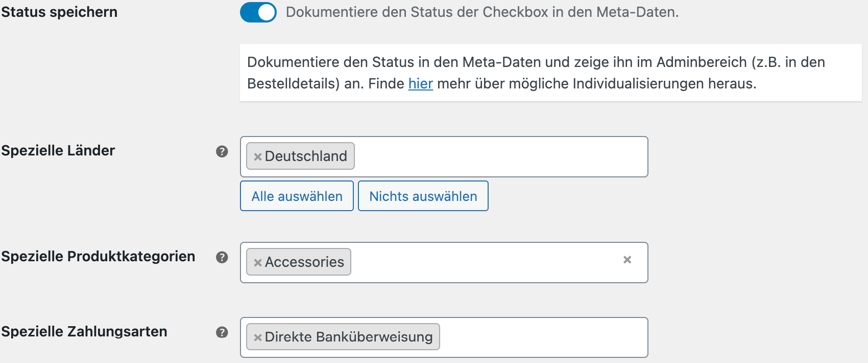Remove the Direkte Banküberweisung tag via x
Screen dimensions: 868x363
[x=258, y=337]
